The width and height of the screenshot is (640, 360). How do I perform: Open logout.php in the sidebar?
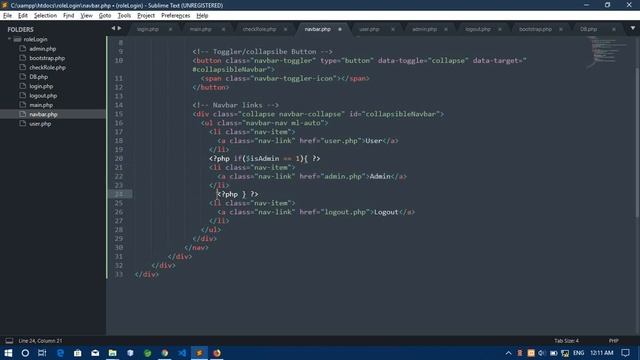[x=43, y=96]
